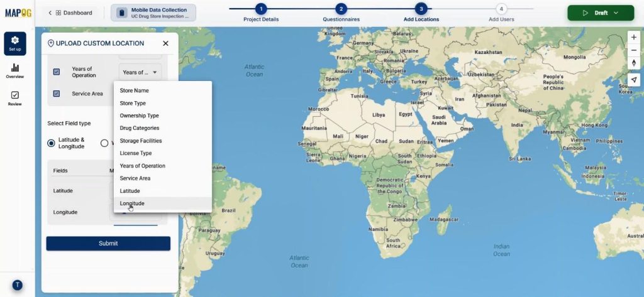Click the Indian Ocean label on the map

pyautogui.click(x=501, y=250)
